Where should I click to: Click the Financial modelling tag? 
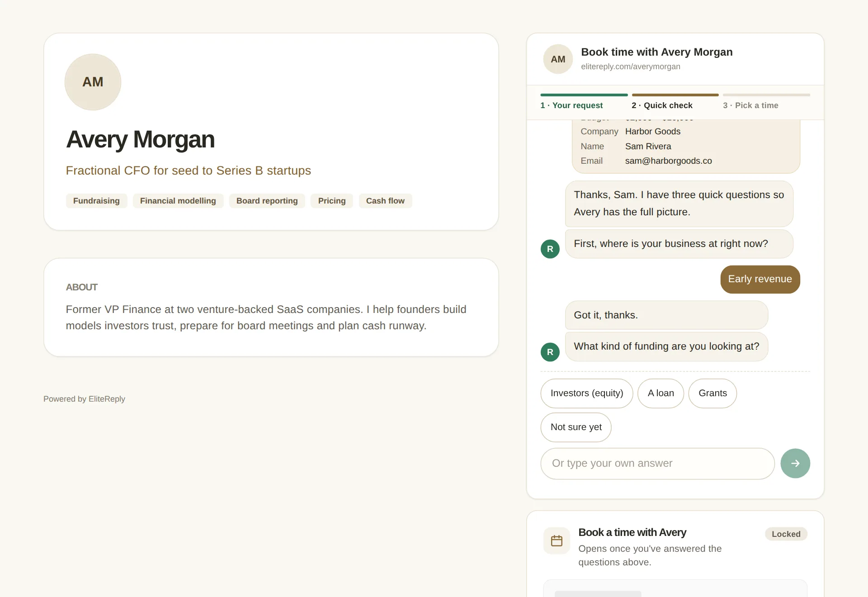pos(178,201)
